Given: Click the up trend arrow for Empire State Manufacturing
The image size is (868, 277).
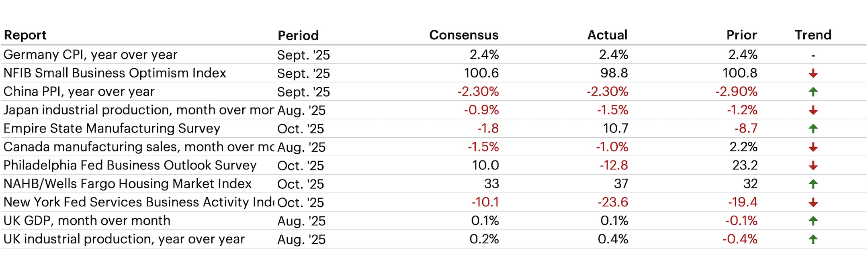Looking at the screenshot, I should coord(813,129).
